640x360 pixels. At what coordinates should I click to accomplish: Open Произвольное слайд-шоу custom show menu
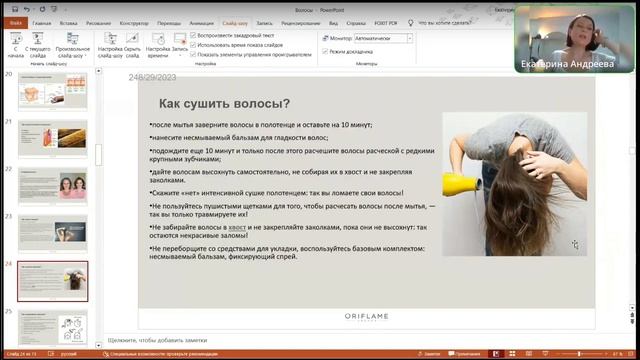pos(73,45)
